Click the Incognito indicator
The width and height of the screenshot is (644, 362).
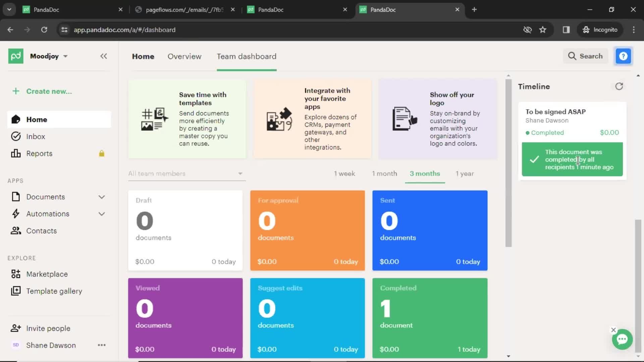coord(600,29)
